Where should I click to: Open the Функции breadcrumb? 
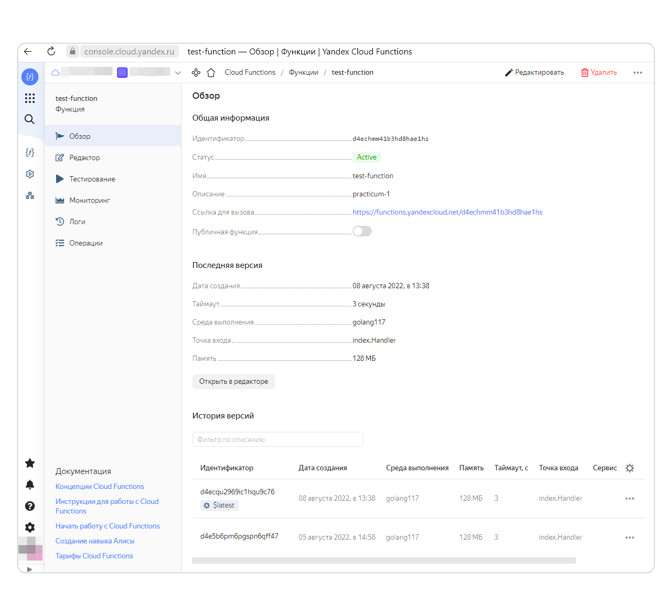[303, 73]
